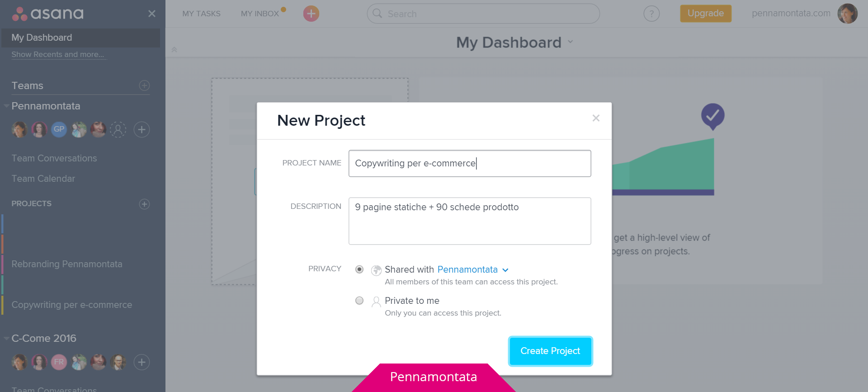Click the Project Name input field
This screenshot has height=392, width=868.
(x=469, y=163)
